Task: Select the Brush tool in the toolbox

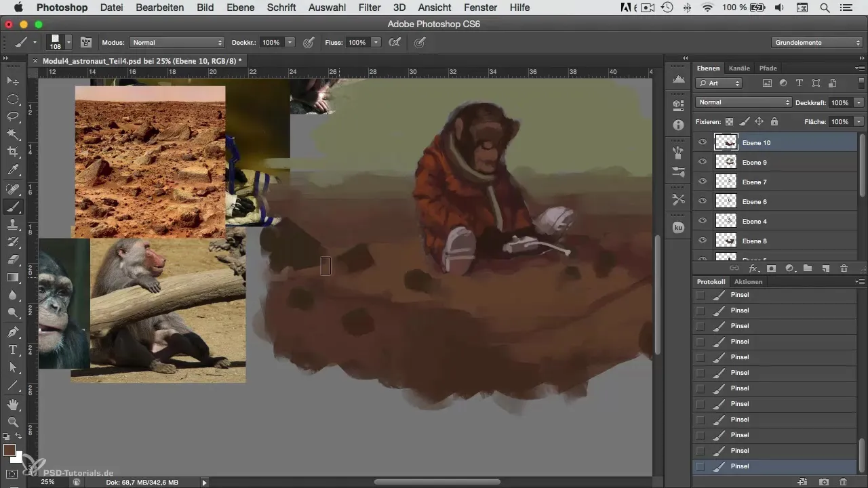Action: point(13,206)
